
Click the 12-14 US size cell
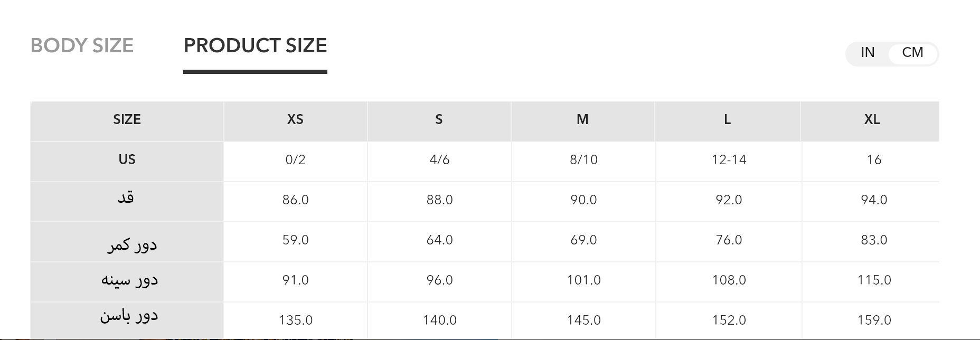click(x=729, y=160)
